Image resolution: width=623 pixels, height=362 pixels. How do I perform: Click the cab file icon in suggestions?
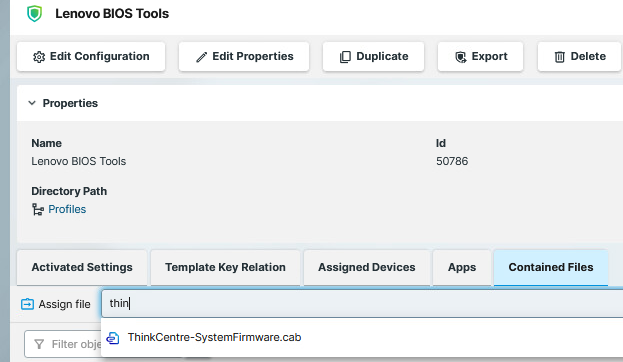[113, 338]
